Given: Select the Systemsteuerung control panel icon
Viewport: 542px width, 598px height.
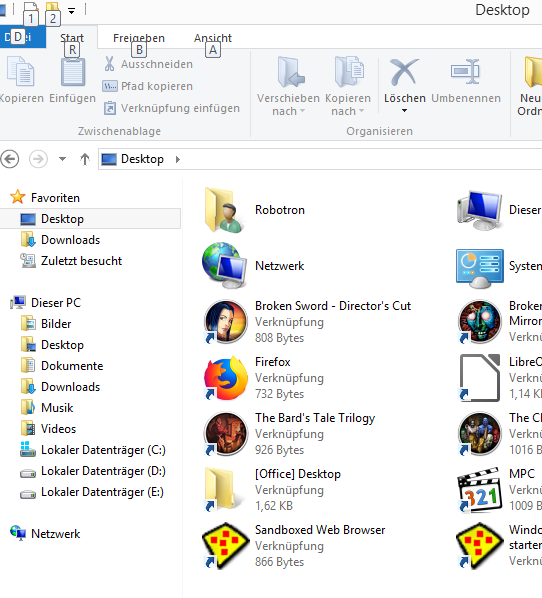Looking at the screenshot, I should 479,268.
